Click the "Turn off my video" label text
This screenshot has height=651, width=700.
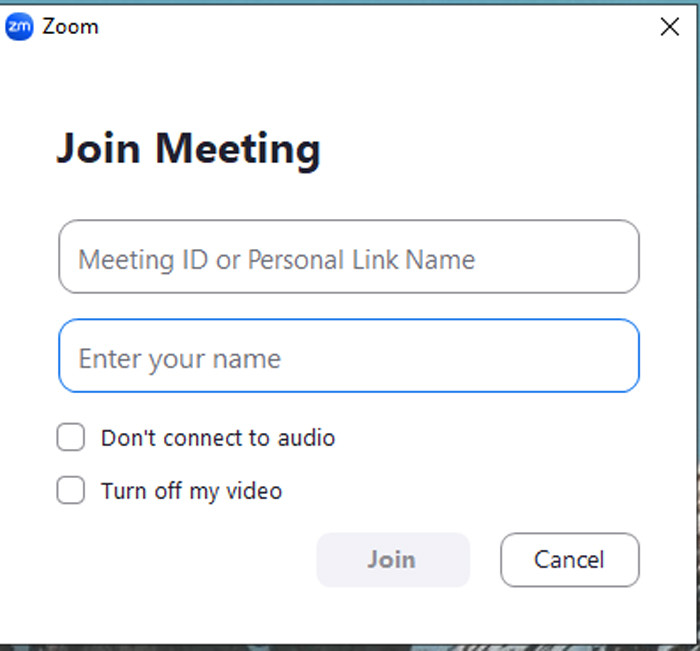tap(191, 491)
